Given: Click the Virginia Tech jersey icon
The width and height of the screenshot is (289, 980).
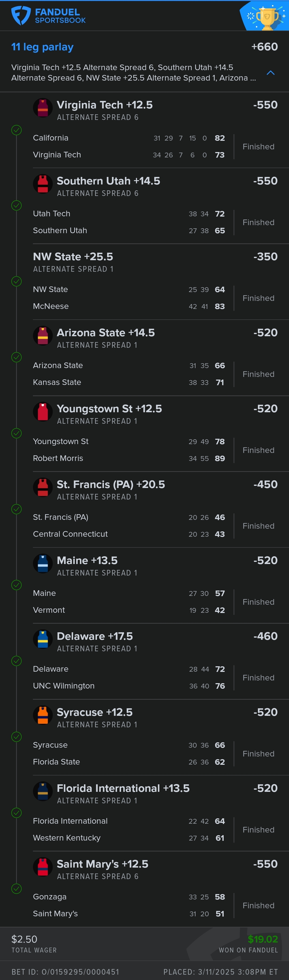Looking at the screenshot, I should pos(43,108).
